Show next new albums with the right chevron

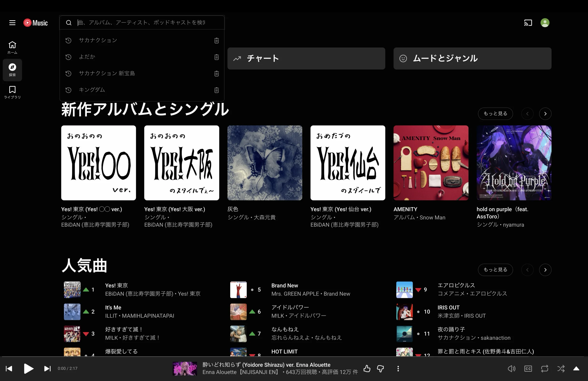[x=545, y=114]
